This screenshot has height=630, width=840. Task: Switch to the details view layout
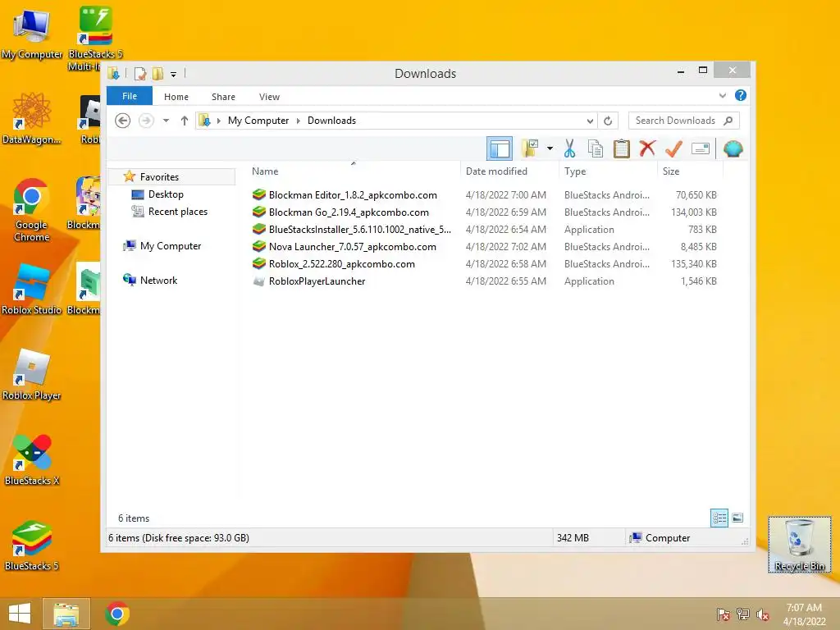coord(719,518)
